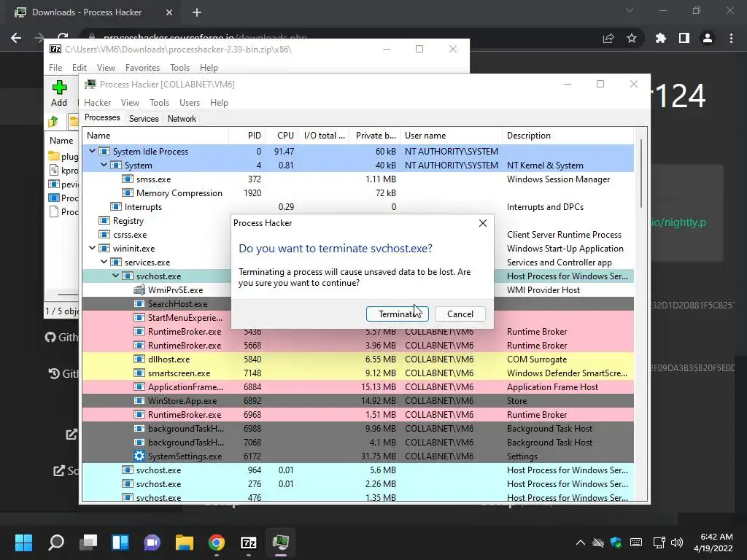Share this page icon in address bar
This screenshot has height=560, width=747.
click(608, 38)
